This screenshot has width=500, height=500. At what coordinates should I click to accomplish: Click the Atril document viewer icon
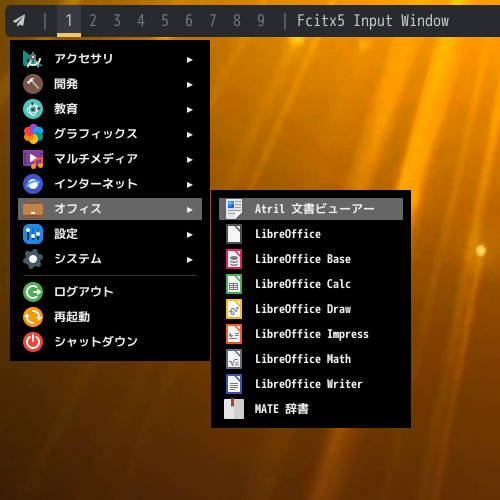234,209
